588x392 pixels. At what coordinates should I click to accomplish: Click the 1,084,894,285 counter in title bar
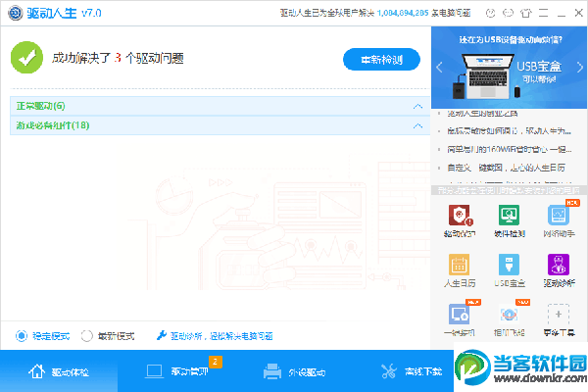pos(403,13)
